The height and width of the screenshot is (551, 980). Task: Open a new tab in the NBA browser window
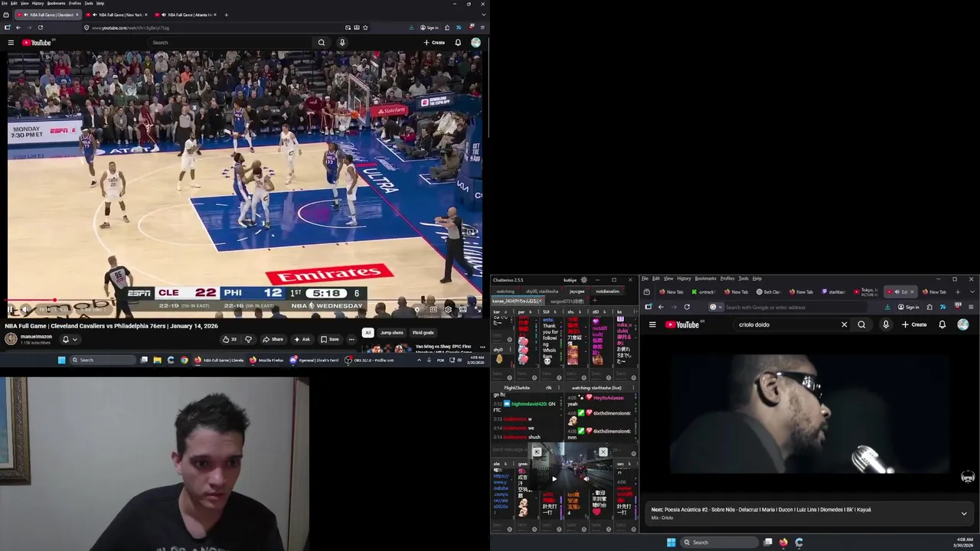pos(226,15)
